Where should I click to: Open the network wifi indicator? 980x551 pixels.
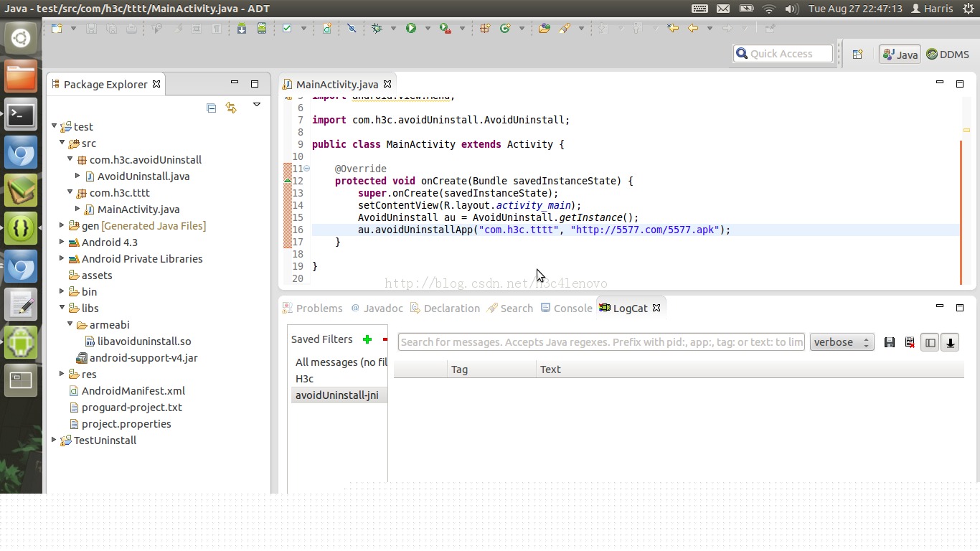[769, 9]
